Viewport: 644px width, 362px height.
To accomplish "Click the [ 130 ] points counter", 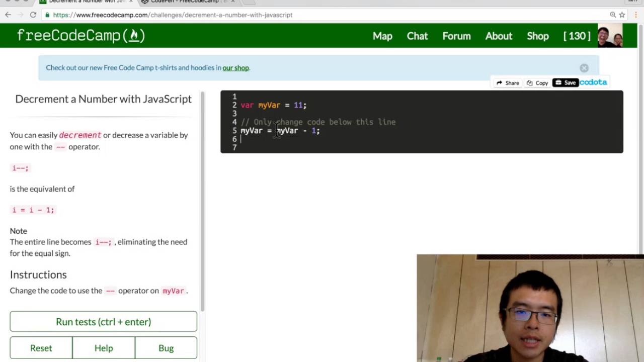I will 577,36.
